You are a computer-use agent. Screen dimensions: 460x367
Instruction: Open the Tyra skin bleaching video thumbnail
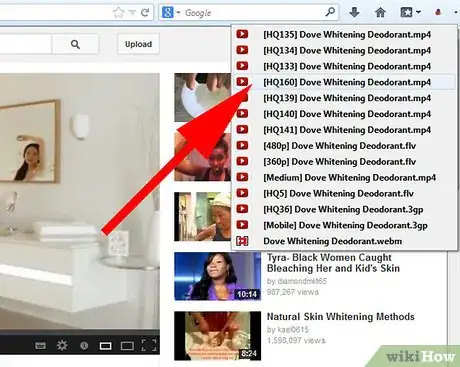coord(217,276)
